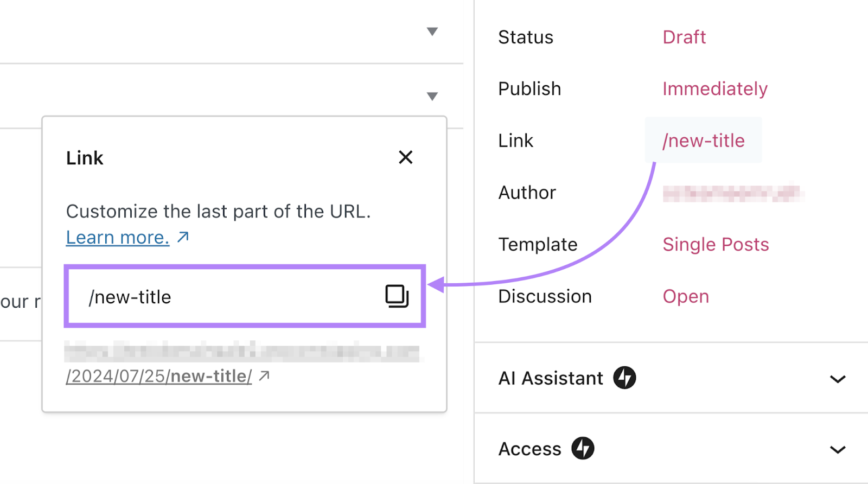Click the Link label in the settings panel

(515, 140)
